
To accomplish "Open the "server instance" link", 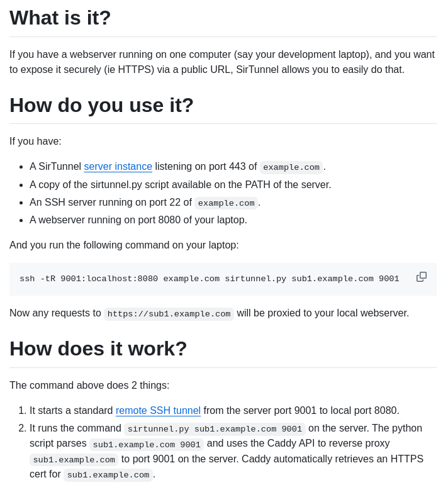I will 118,167.
